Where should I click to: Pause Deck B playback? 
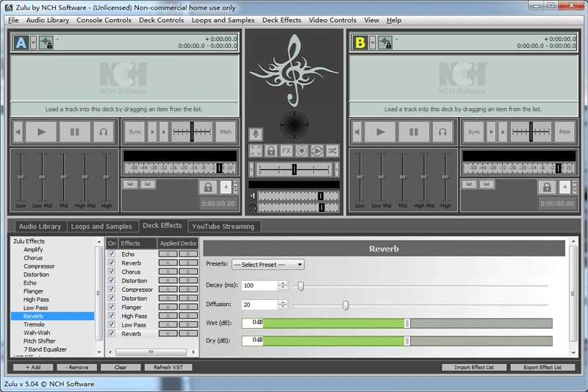(x=414, y=132)
